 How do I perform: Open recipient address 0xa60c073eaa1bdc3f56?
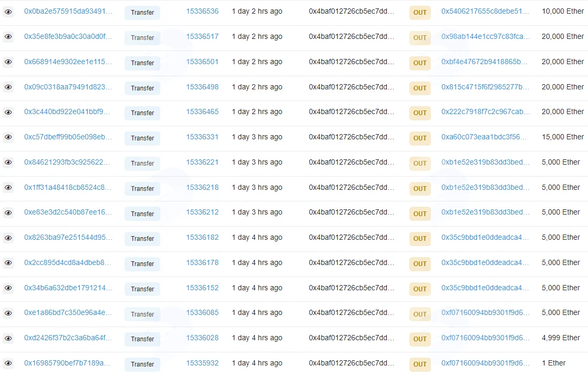point(484,137)
